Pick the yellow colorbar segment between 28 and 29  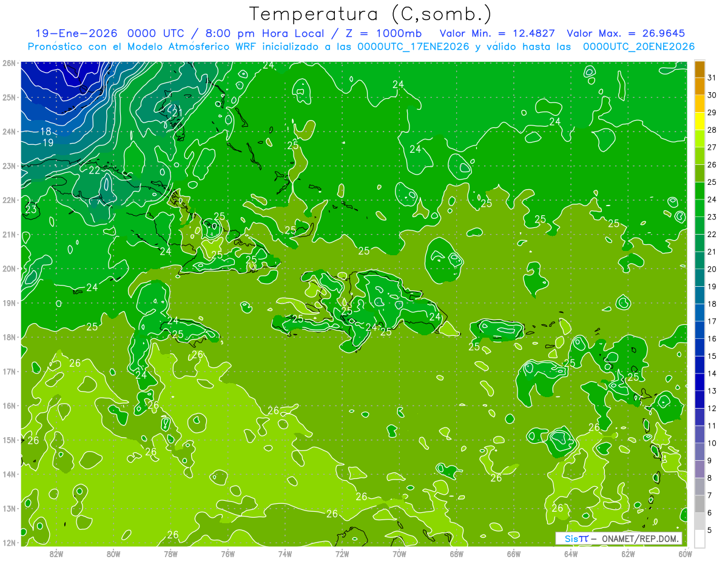(699, 121)
